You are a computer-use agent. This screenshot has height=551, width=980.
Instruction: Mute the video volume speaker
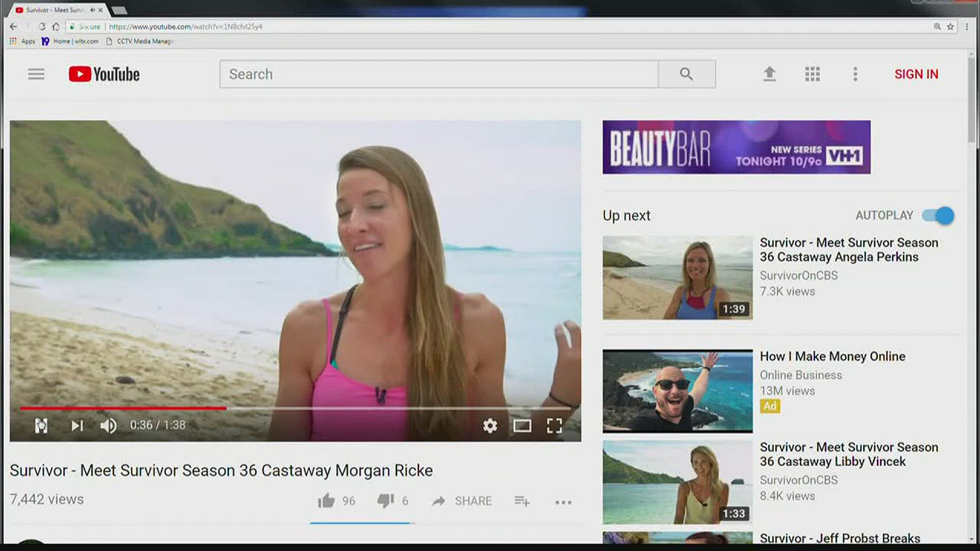click(x=108, y=425)
